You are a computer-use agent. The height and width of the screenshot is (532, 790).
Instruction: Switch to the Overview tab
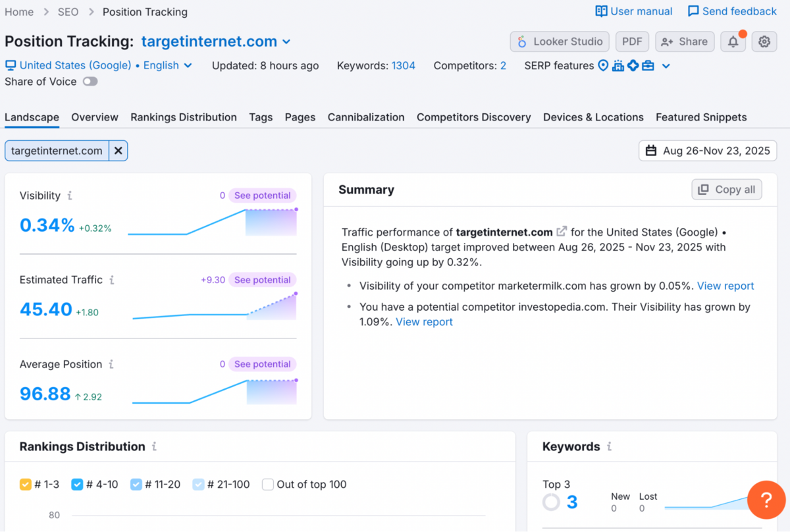tap(95, 117)
